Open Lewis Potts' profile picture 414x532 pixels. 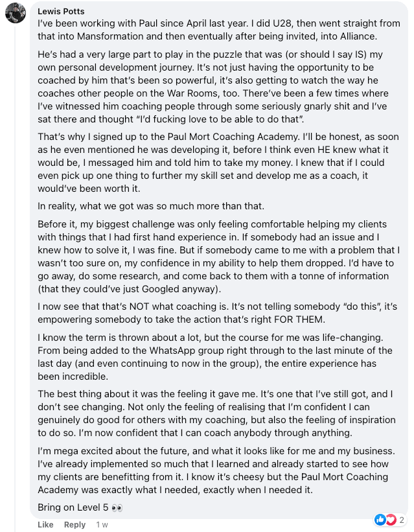pyautogui.click(x=16, y=13)
